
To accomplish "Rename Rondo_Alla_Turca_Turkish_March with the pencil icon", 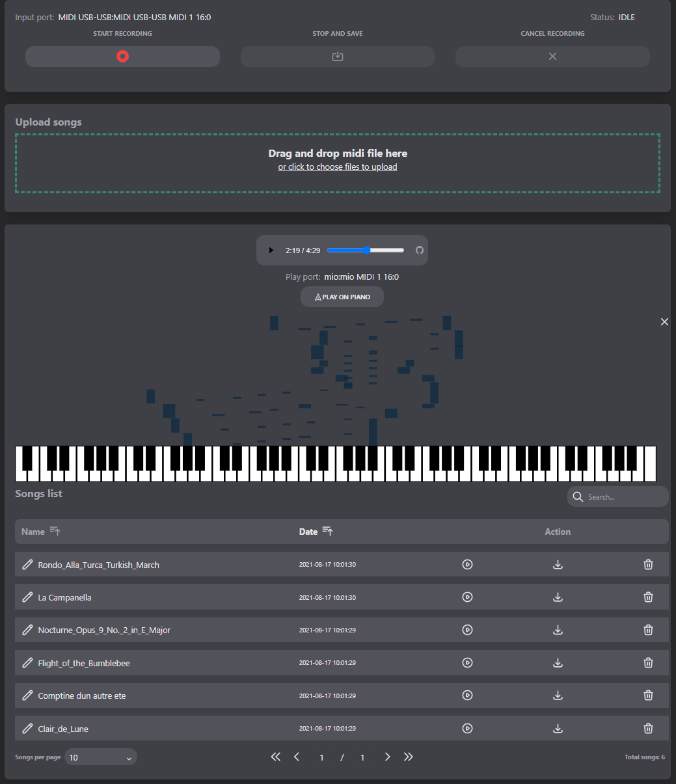I will click(x=27, y=565).
